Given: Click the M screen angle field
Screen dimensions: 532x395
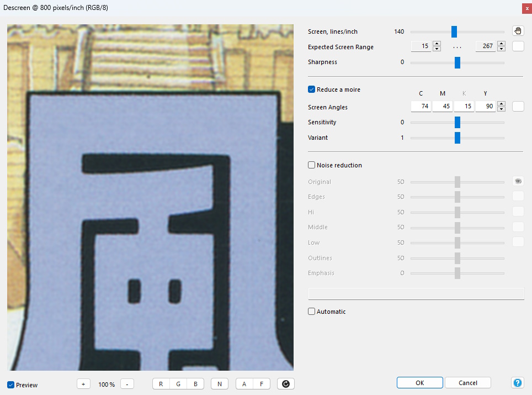Looking at the screenshot, I should coord(442,107).
